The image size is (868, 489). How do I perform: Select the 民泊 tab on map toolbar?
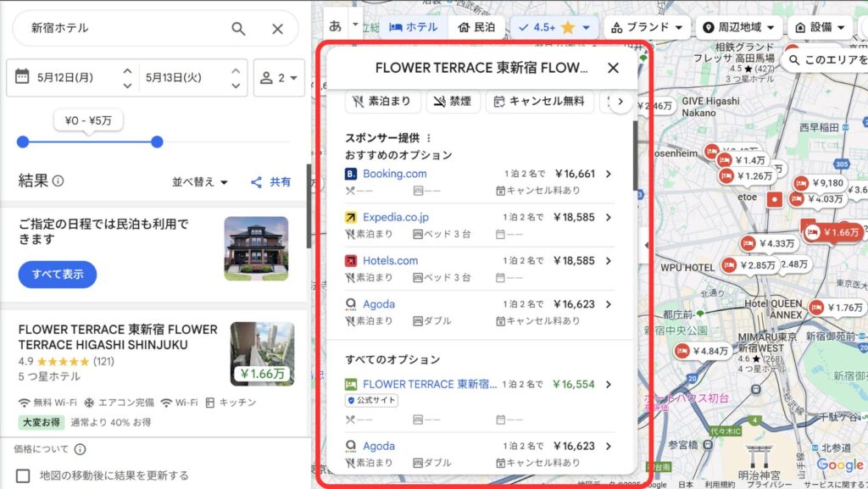(x=476, y=27)
